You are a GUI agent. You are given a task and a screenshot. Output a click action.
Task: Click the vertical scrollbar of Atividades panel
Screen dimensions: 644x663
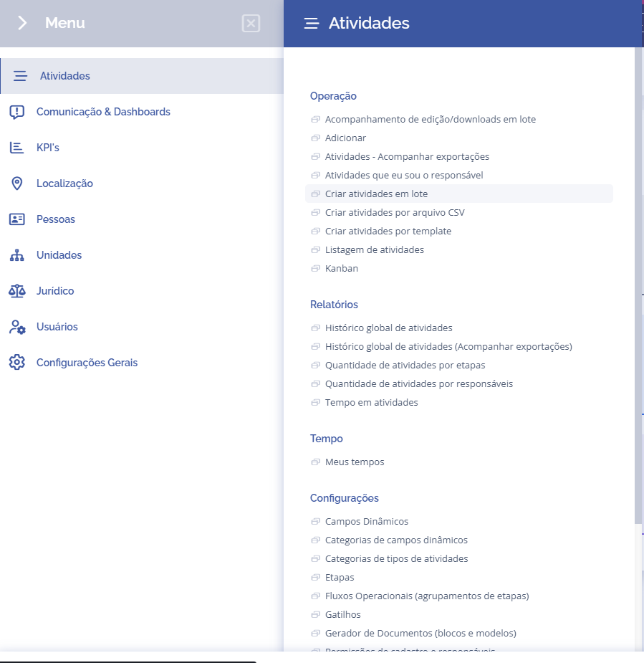point(638,287)
